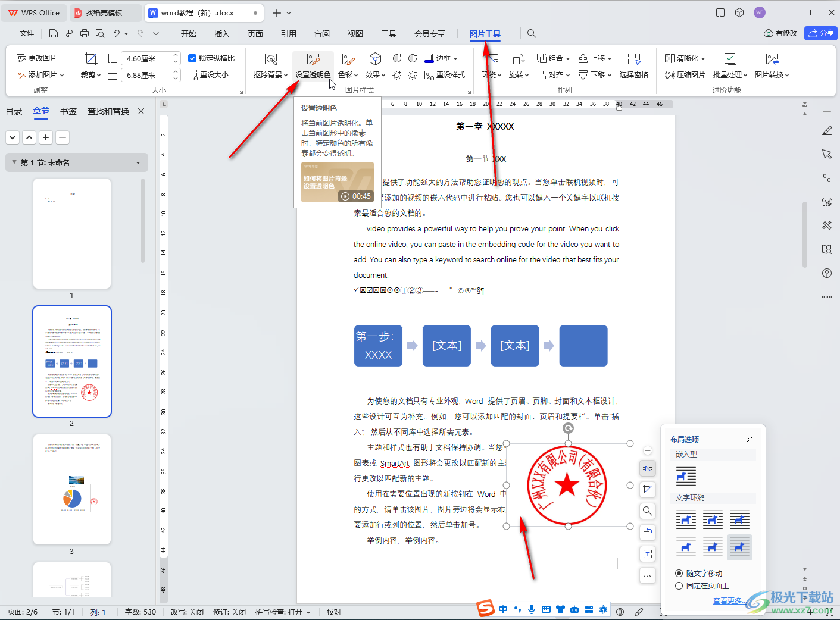Screen dimensions: 840x620
Task: Open the floating more options ellipsis button
Action: point(647,575)
